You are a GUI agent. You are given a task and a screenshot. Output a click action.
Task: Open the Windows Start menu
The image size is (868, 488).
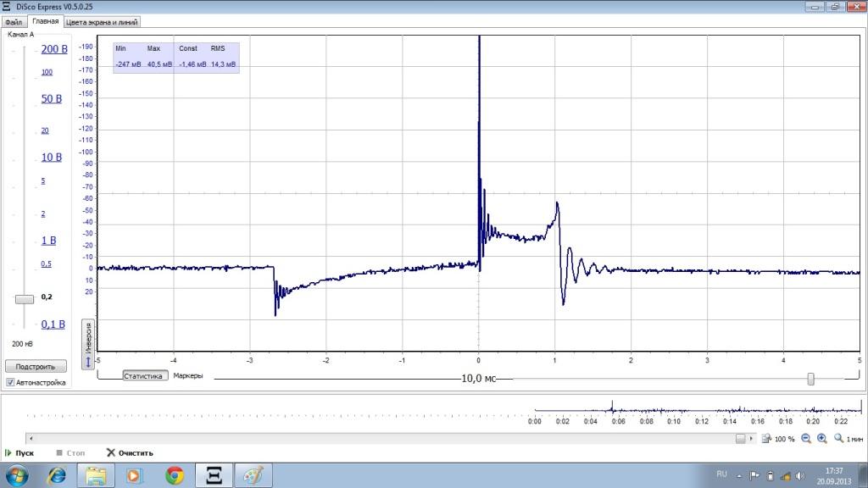(17, 475)
